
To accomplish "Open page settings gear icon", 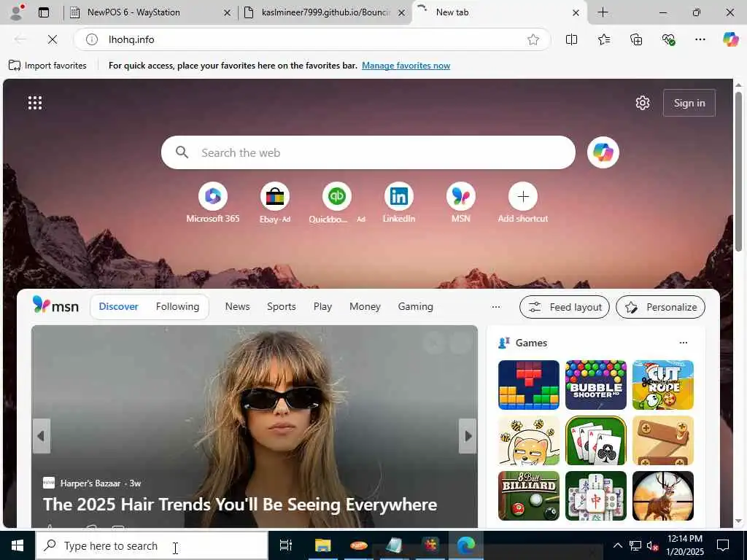I will (643, 103).
